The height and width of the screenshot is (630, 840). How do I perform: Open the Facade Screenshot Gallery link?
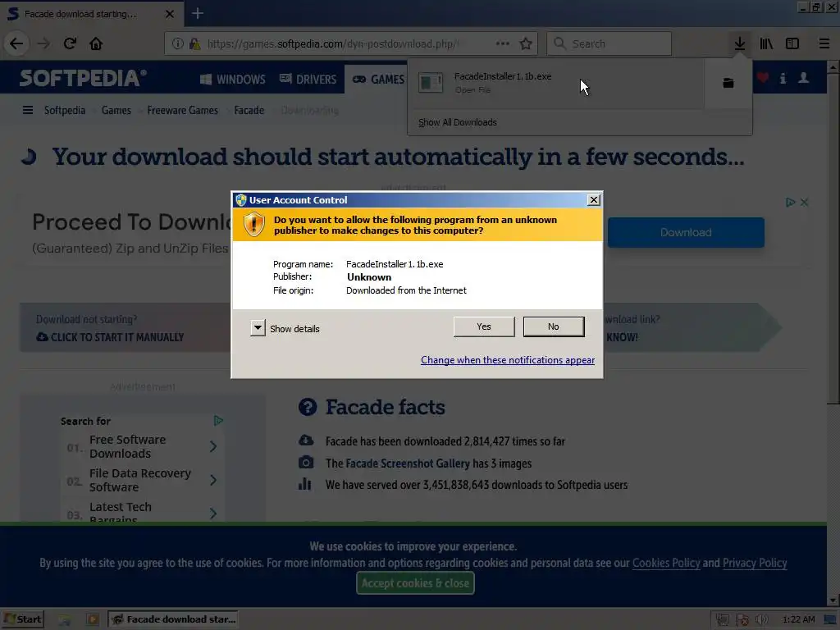click(408, 463)
